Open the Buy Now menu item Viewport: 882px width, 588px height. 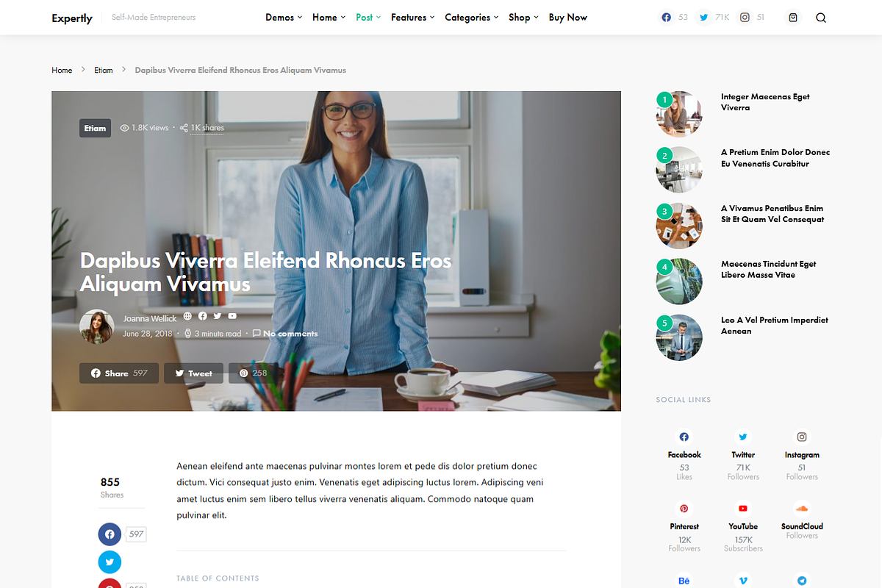(x=568, y=17)
